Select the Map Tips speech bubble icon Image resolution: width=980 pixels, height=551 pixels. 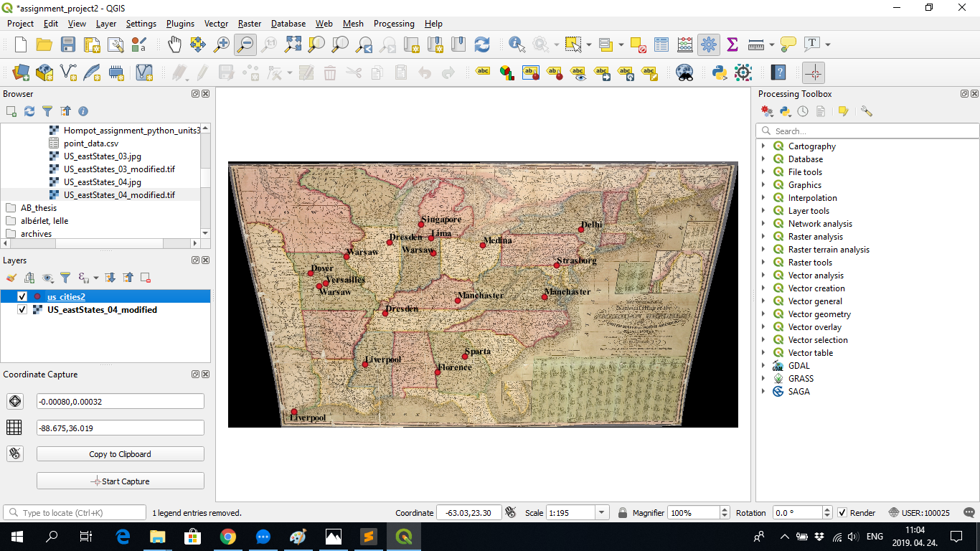(788, 44)
